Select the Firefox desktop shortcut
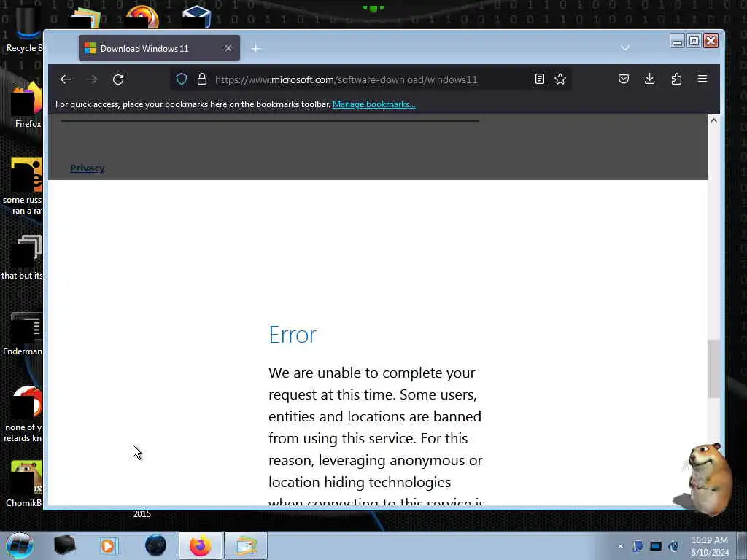747x560 pixels. (x=27, y=106)
